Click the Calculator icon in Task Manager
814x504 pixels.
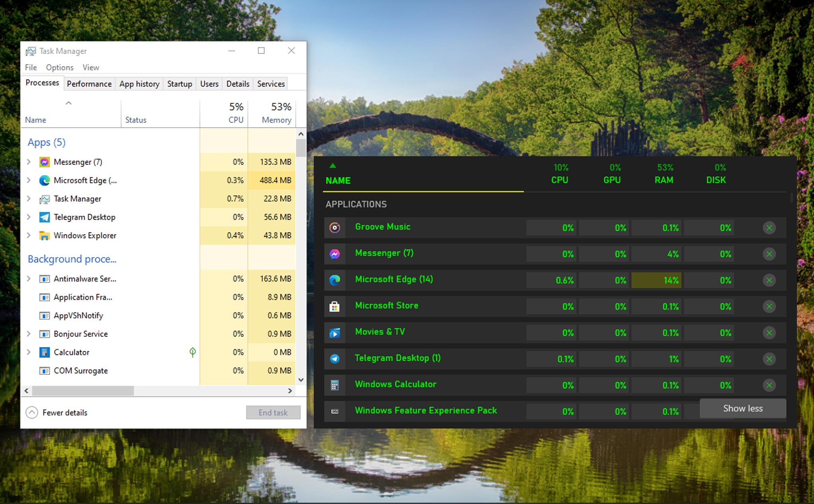(x=44, y=352)
